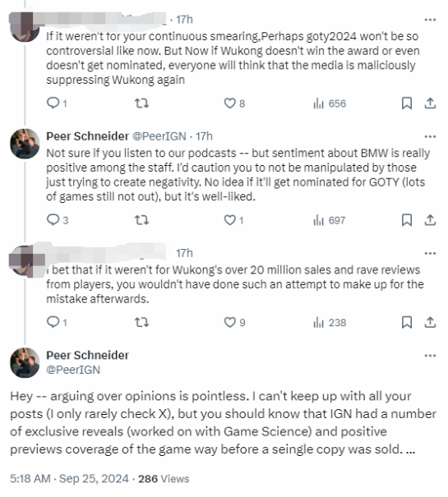
Task: Open @PeerIGN handle in 17h reply
Action: point(159,136)
